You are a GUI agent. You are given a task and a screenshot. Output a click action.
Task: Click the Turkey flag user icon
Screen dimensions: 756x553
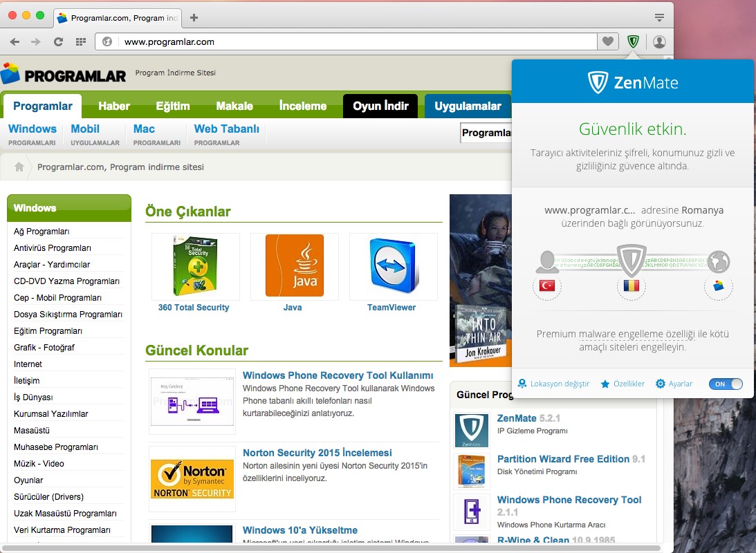point(546,285)
